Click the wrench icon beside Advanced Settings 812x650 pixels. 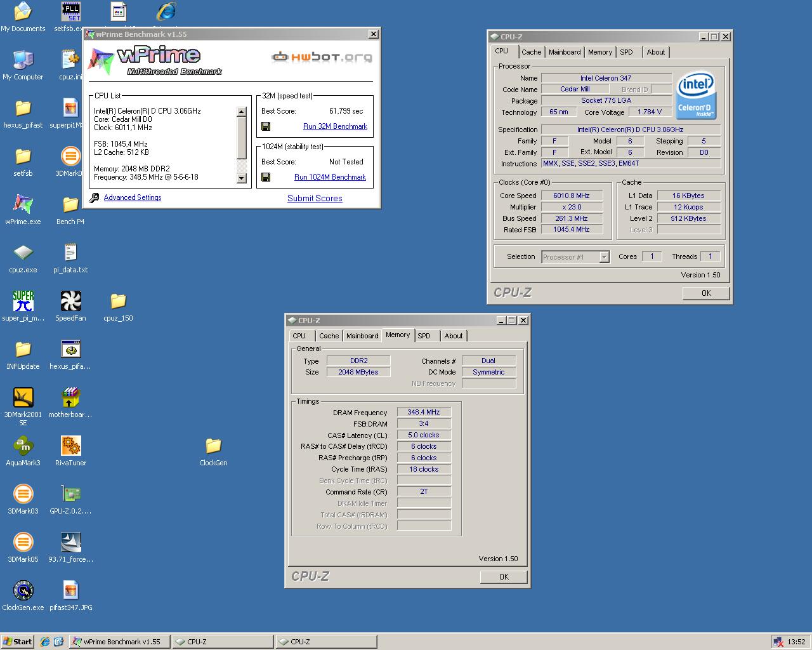tap(94, 198)
